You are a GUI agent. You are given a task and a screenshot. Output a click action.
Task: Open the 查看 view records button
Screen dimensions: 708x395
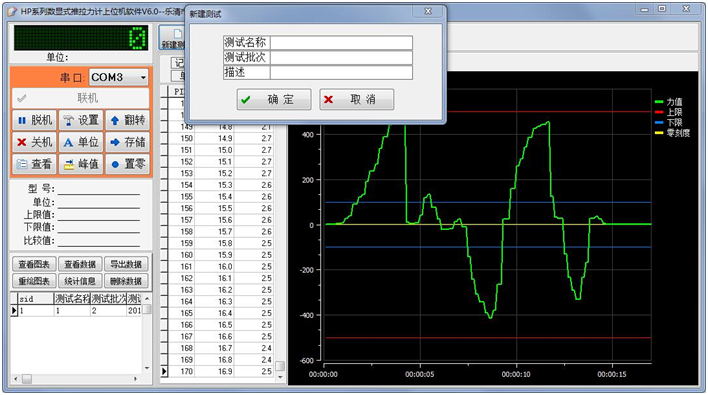click(35, 164)
